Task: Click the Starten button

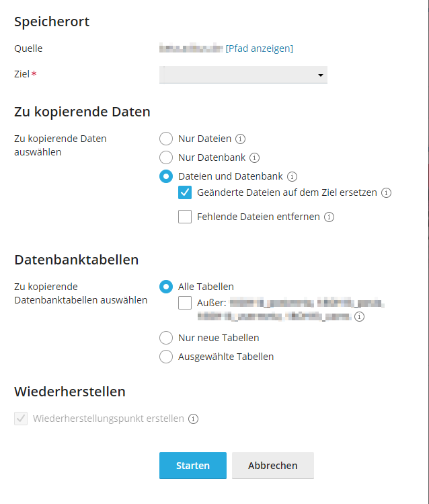Action: point(193,466)
